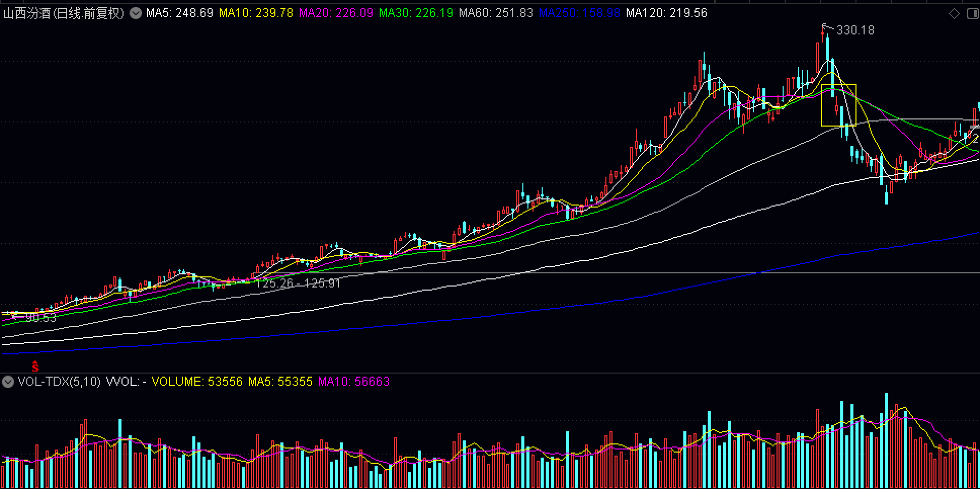The image size is (980, 489).
Task: Click the MA5: 248.69 label
Action: [x=180, y=13]
